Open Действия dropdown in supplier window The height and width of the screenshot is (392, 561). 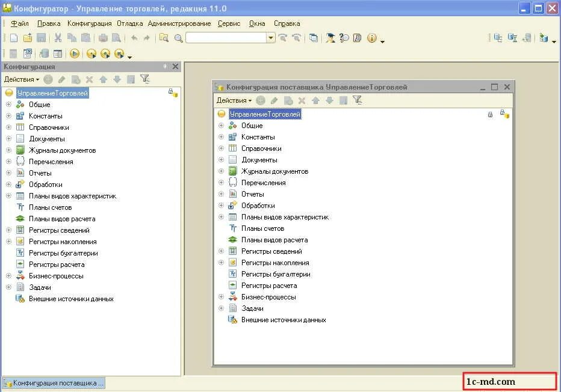click(x=234, y=100)
